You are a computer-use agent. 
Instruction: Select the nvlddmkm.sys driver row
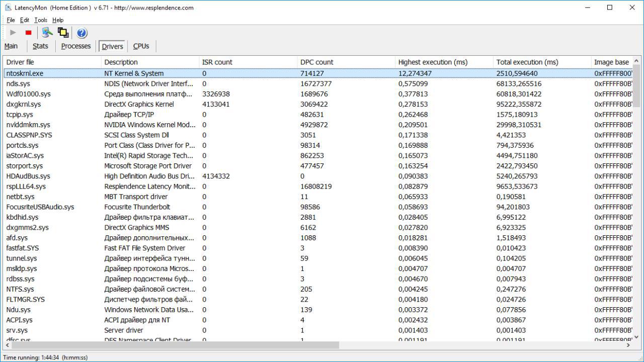(28, 125)
